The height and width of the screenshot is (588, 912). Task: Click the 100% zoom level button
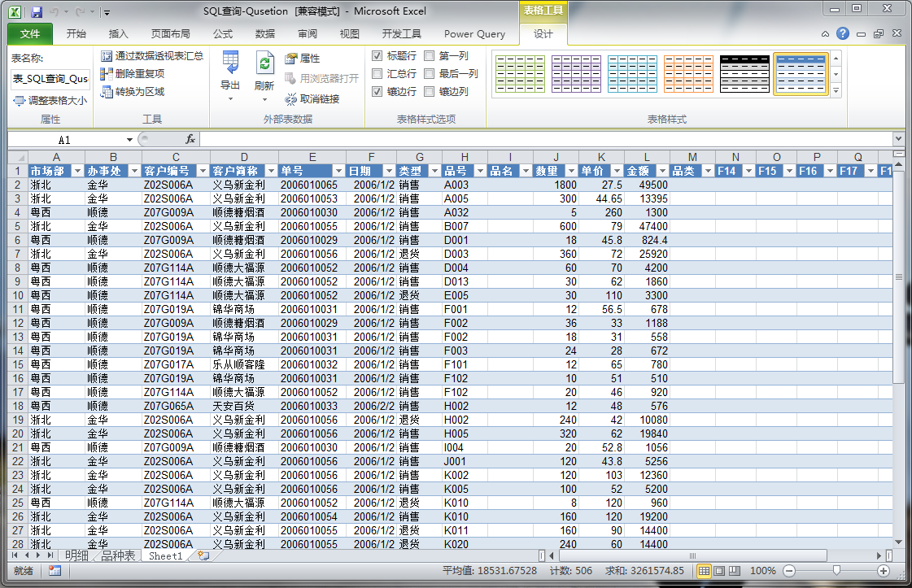pos(762,571)
